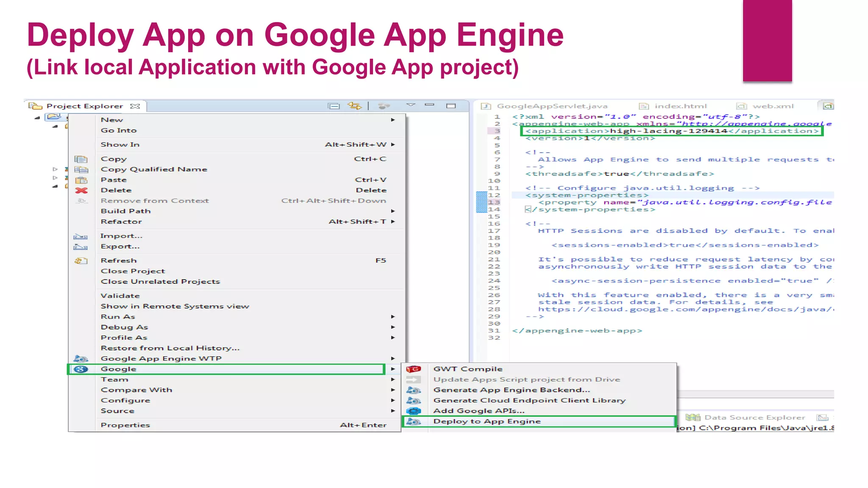The height and width of the screenshot is (488, 868).
Task: Click Copy Qualified Name icon
Action: pyautogui.click(x=81, y=169)
